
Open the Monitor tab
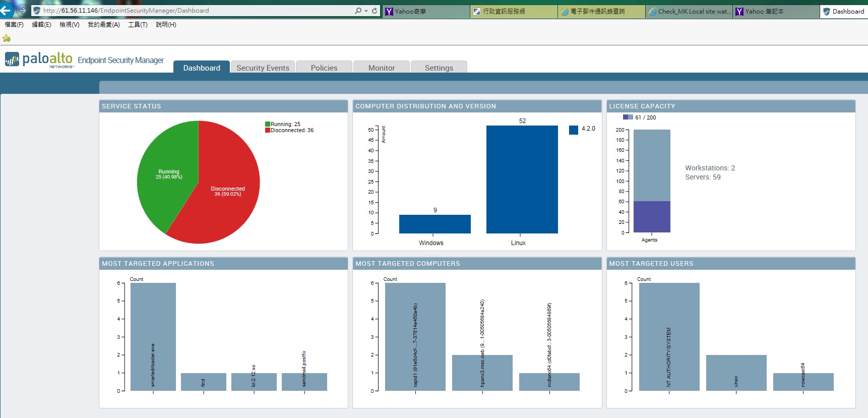[x=382, y=67]
